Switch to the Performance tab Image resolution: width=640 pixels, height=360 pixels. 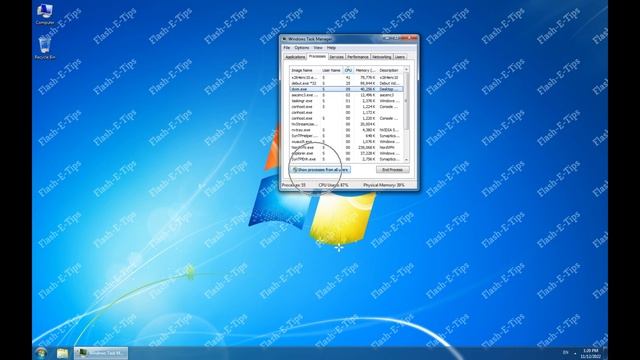[x=358, y=57]
